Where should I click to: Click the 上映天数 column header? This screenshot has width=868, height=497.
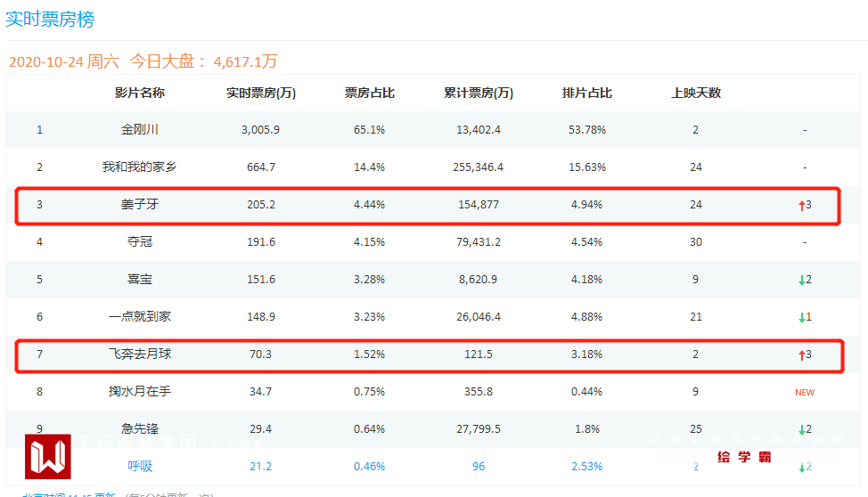tap(696, 93)
